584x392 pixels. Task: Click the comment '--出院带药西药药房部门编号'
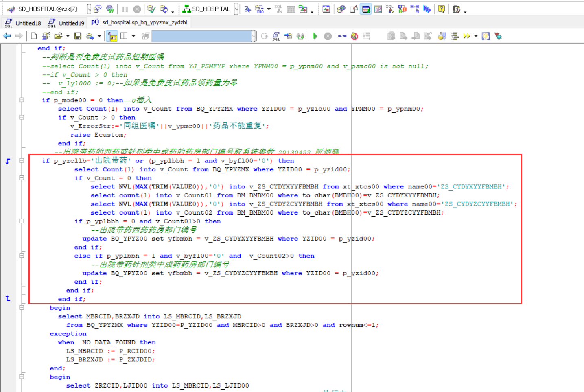pyautogui.click(x=143, y=230)
